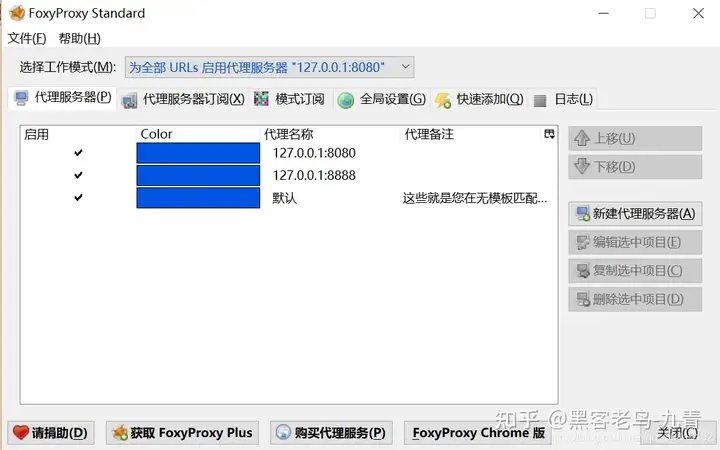Image resolution: width=720 pixels, height=450 pixels.
Task: Click the blue color swatch for 默认
Action: [198, 198]
